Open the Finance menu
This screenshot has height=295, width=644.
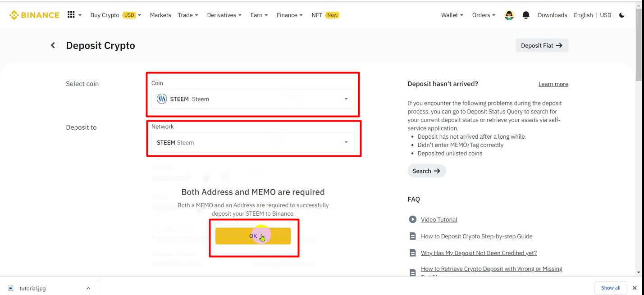click(x=290, y=15)
